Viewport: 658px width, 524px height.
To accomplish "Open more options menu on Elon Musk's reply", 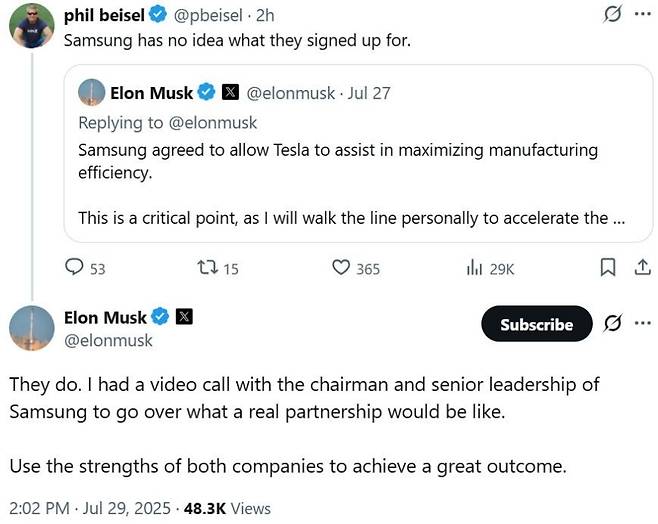I will (x=643, y=323).
